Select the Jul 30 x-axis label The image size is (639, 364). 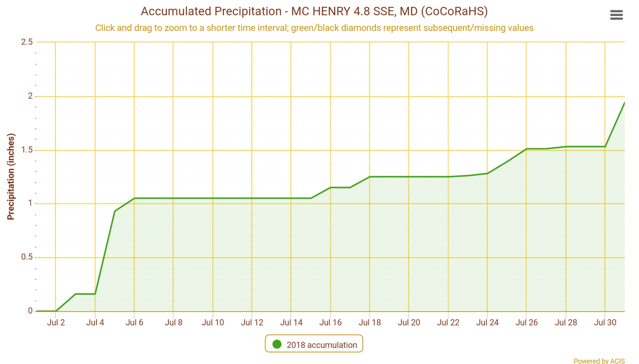tap(605, 323)
